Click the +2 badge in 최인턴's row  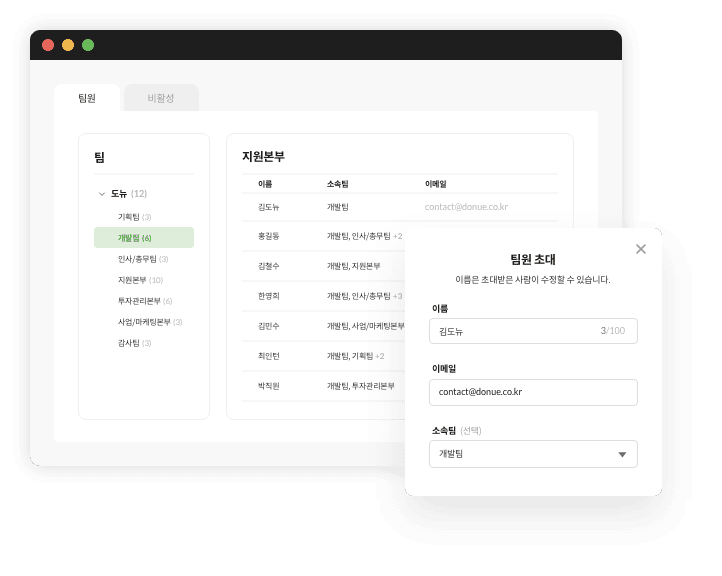[x=379, y=356]
